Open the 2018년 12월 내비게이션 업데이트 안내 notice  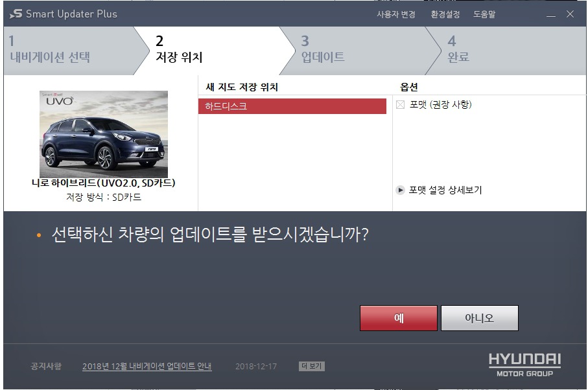coord(147,366)
